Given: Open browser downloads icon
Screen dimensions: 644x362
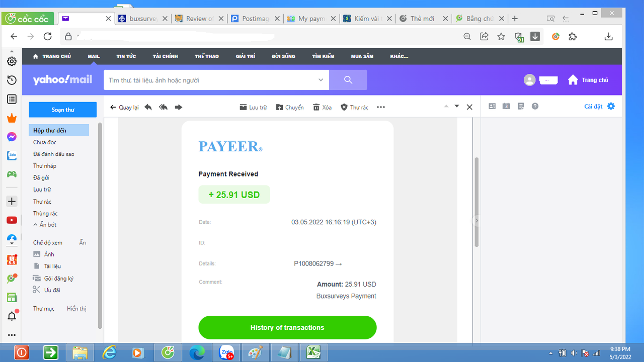Looking at the screenshot, I should 608,36.
